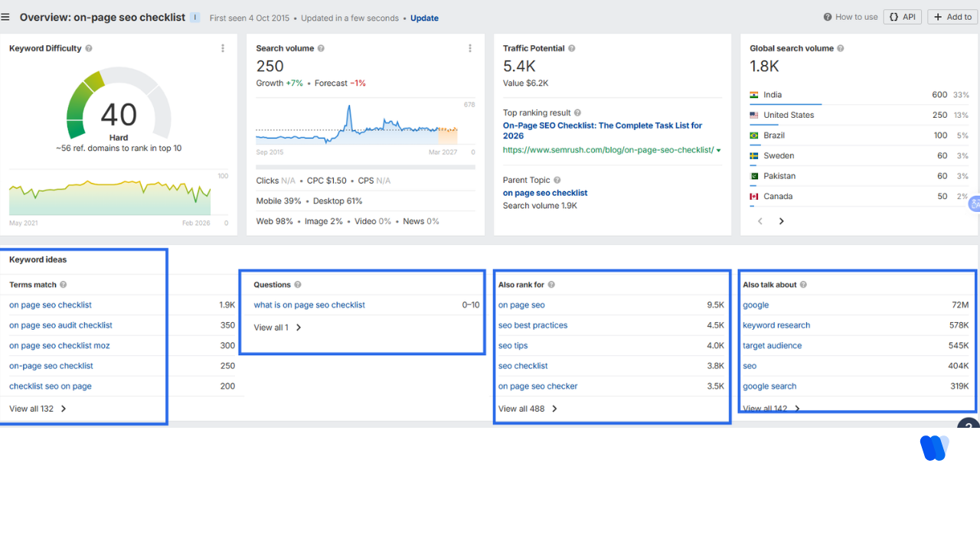Screen dimensions: 980x551
Task: Open 'on page seo audit checklist' keyword
Action: (x=60, y=325)
